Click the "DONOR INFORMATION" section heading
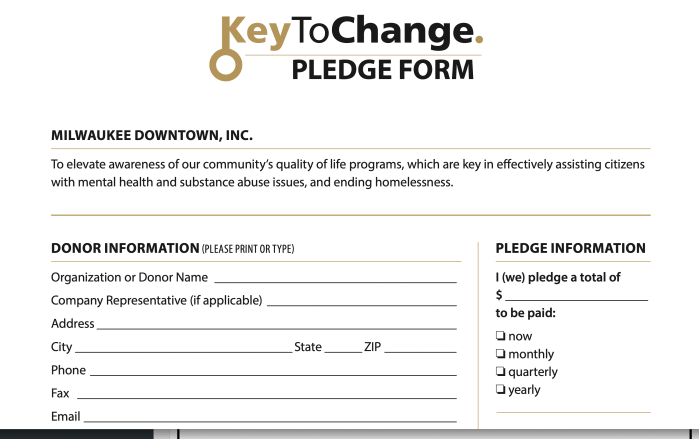 point(125,249)
